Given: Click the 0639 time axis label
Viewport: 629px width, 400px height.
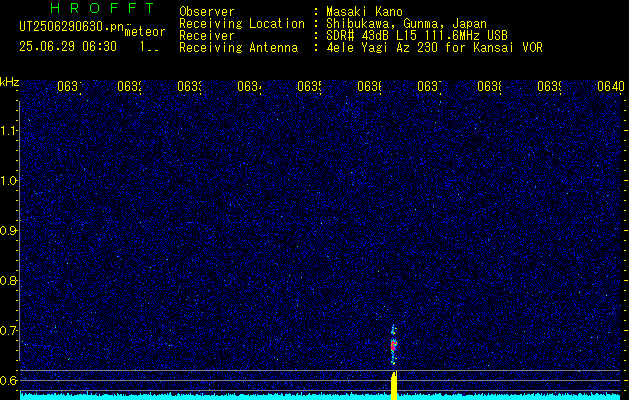Looking at the screenshot, I should 550,86.
